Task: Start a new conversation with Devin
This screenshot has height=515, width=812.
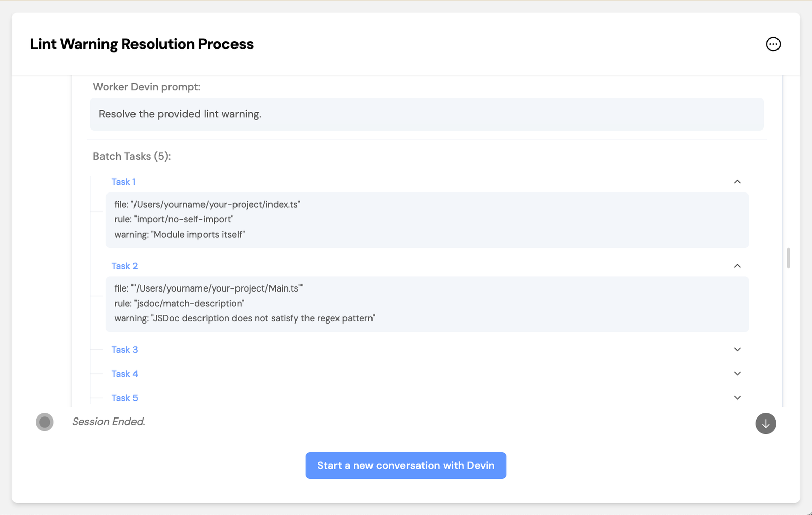Action: [x=405, y=465]
